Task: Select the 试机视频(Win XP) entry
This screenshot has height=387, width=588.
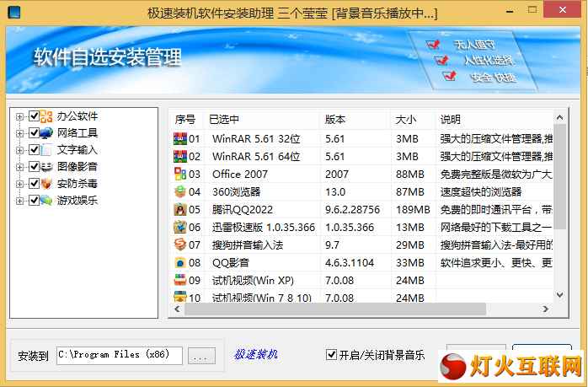Action: tap(253, 280)
